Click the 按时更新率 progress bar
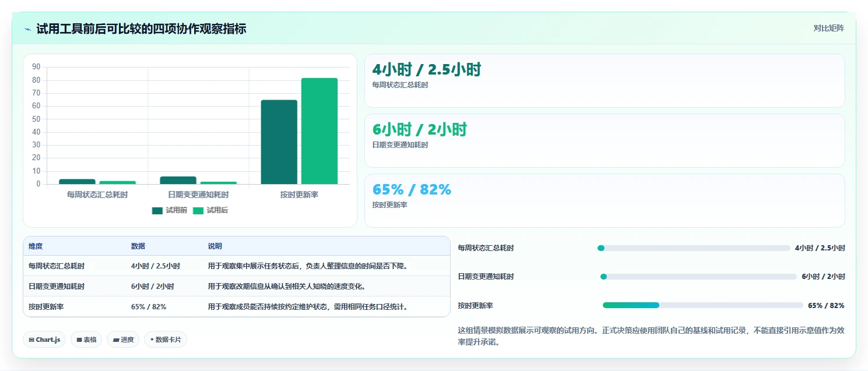 703,305
